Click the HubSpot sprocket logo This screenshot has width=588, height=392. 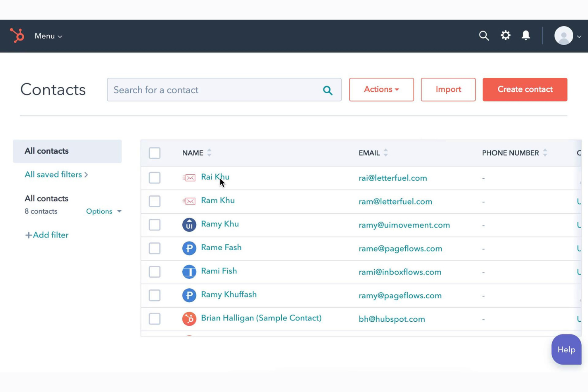pos(17,36)
